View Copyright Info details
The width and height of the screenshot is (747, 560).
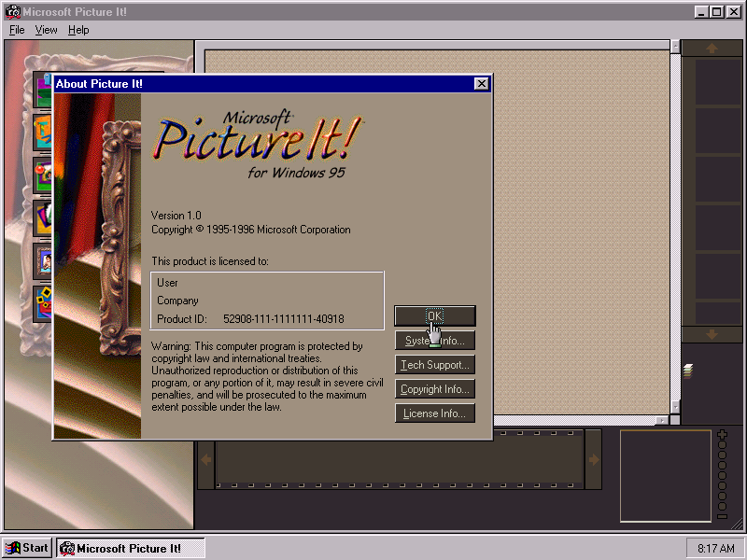pos(434,388)
